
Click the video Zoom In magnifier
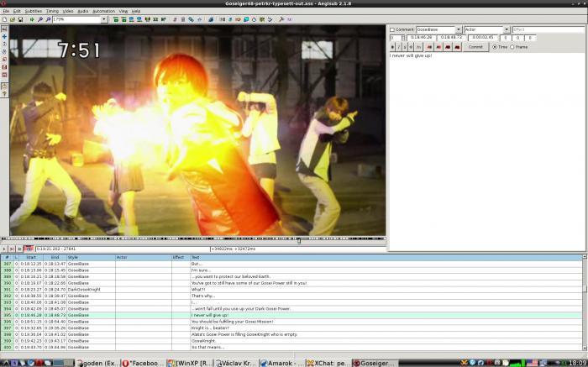point(40,19)
